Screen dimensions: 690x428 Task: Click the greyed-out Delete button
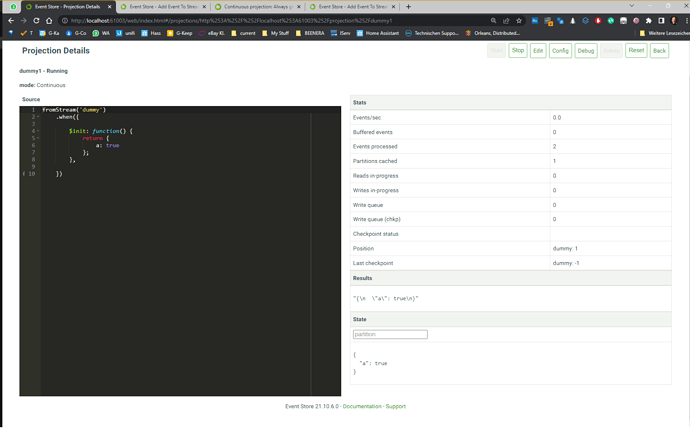click(611, 51)
